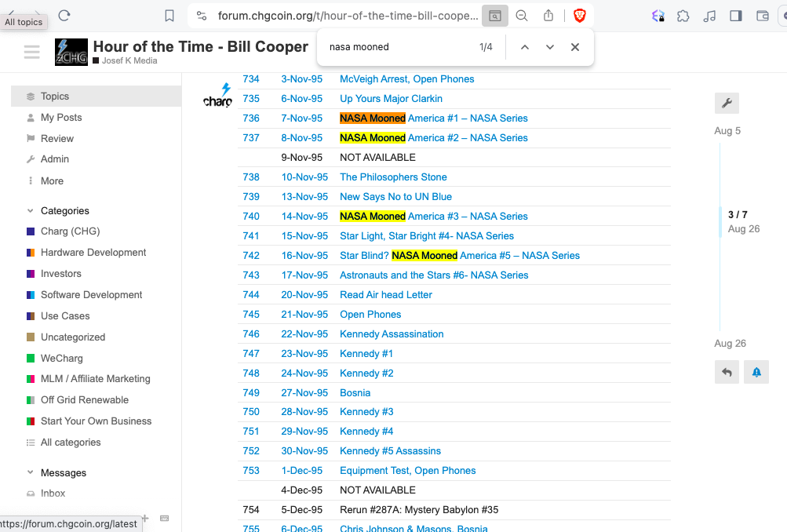Open episode link McVeigh Arrest, Open Phones
The image size is (787, 532).
click(407, 79)
